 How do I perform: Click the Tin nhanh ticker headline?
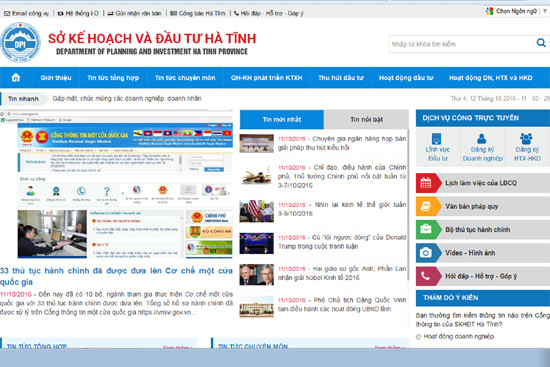point(127,98)
